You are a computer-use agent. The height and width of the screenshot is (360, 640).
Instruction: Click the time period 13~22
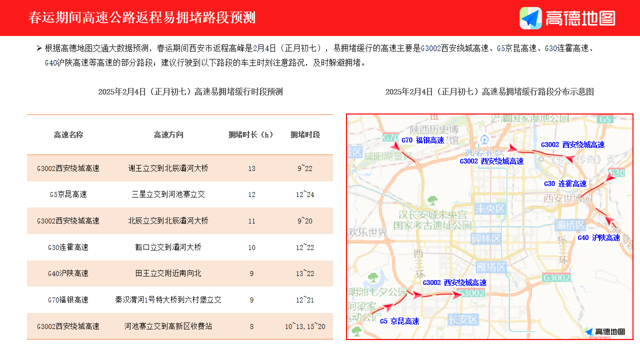tap(305, 273)
